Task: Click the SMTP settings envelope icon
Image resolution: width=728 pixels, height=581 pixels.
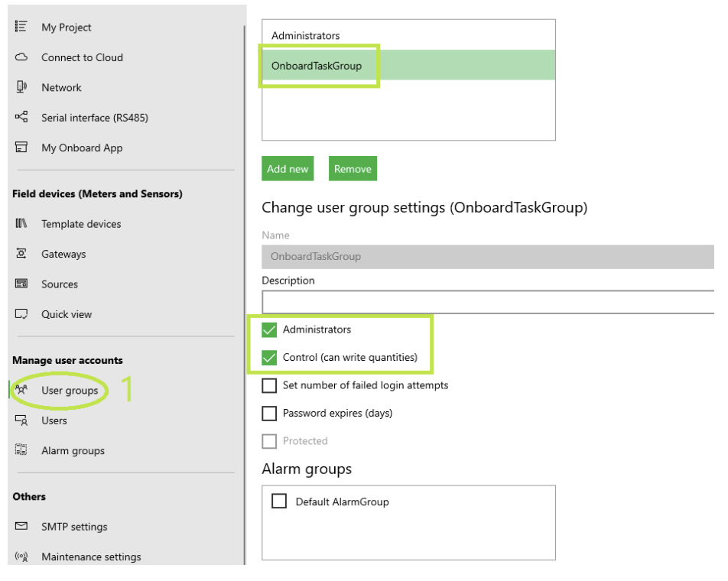Action: pyautogui.click(x=21, y=526)
